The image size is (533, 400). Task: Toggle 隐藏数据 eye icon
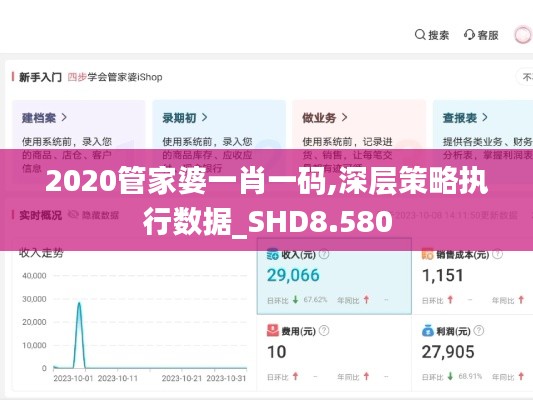73,215
